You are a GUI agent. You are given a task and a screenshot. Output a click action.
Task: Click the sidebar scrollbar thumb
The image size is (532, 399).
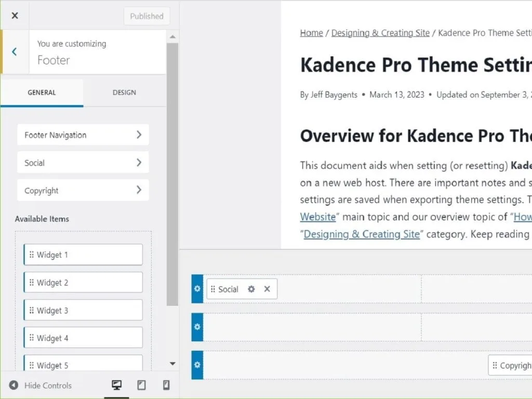(172, 175)
